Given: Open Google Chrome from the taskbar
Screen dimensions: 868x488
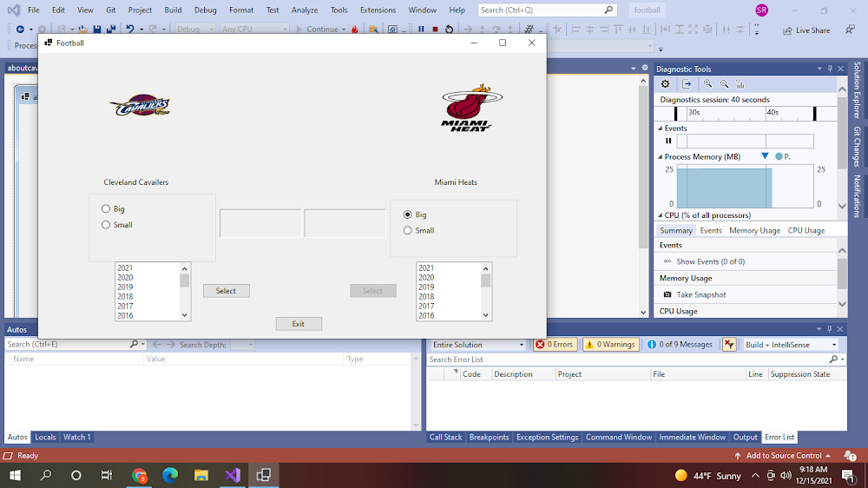Looking at the screenshot, I should click(x=140, y=475).
